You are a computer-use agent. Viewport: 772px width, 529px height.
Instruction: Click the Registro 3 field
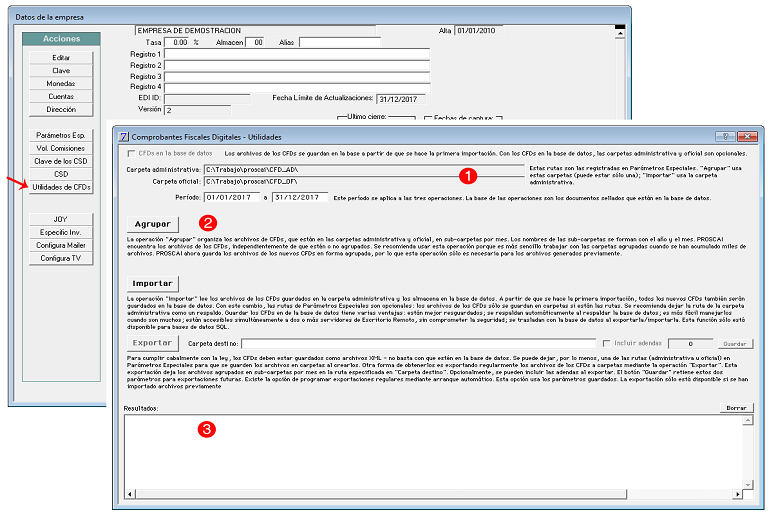pyautogui.click(x=297, y=76)
